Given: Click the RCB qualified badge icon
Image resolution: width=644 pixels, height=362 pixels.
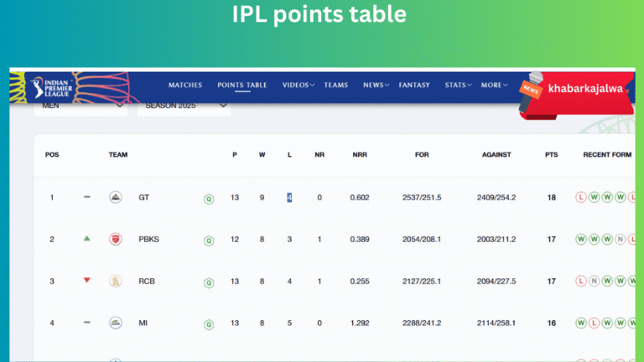Looking at the screenshot, I should pos(209,282).
